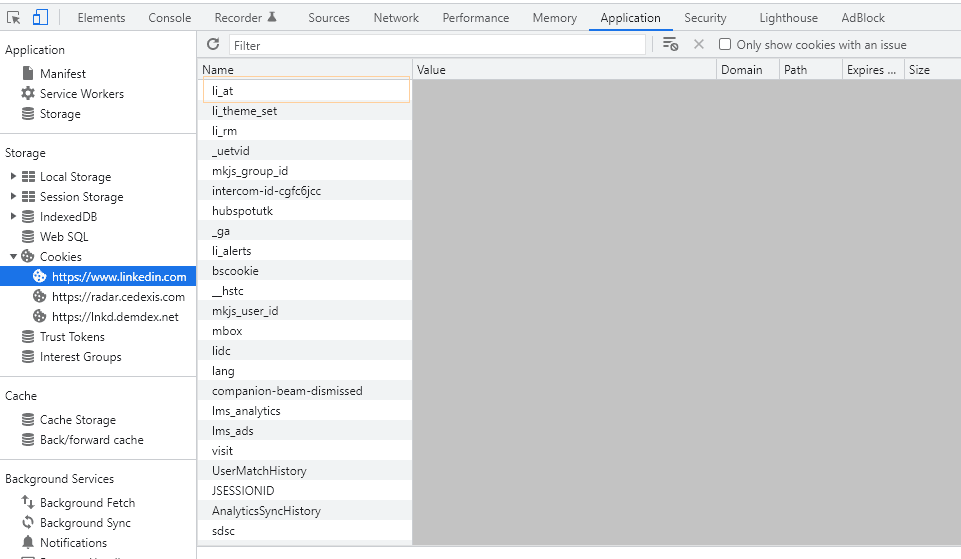Sort by the Size column header

(x=932, y=70)
